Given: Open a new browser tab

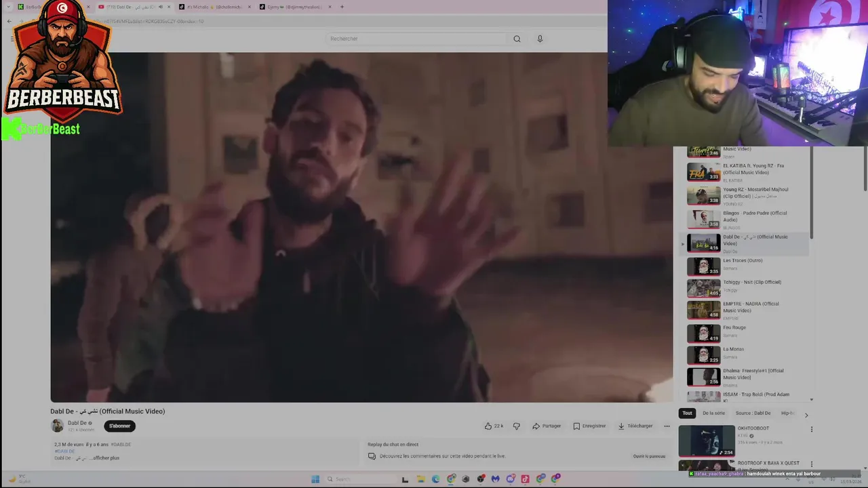Looking at the screenshot, I should [x=342, y=7].
